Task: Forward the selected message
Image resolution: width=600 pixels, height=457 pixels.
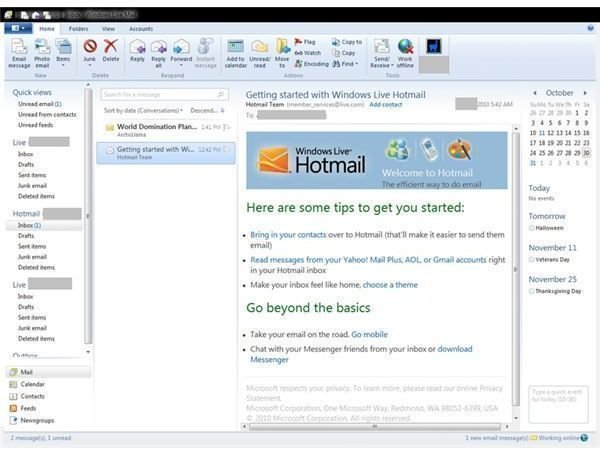Action: click(x=181, y=52)
